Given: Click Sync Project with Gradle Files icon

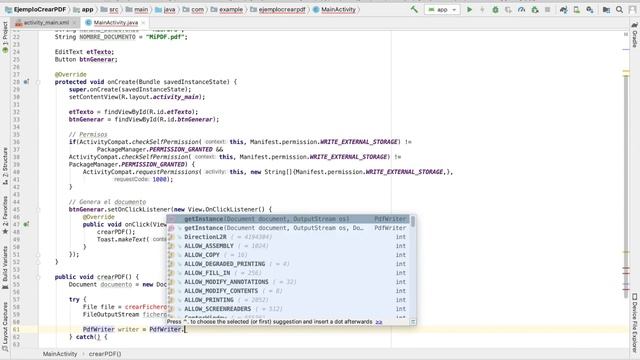Looking at the screenshot, I should pyautogui.click(x=564, y=9).
